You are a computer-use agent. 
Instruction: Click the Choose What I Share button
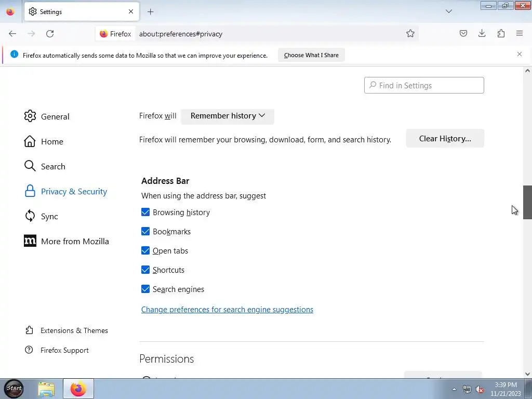pyautogui.click(x=311, y=55)
